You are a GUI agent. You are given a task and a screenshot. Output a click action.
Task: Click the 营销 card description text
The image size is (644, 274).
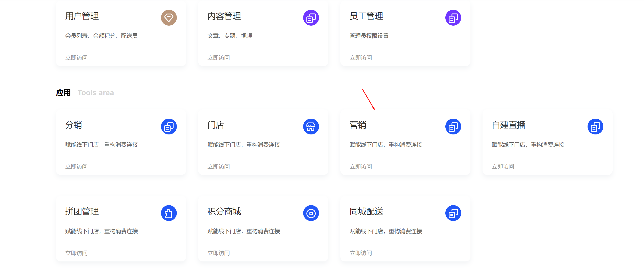click(386, 145)
